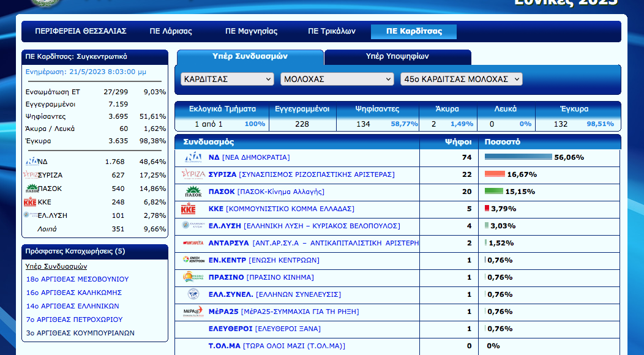Open recent entry 7ο ΑΡΓΙΘΕΑΣ ΠΕΤΡΟΧΩΡΙΟΥ
This screenshot has width=644, height=355.
coord(74,319)
